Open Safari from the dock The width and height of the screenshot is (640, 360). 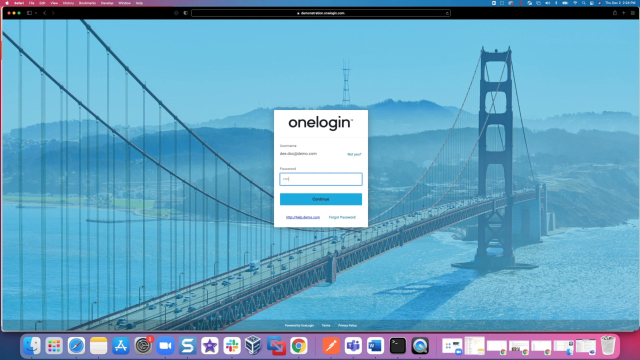[x=76, y=346]
